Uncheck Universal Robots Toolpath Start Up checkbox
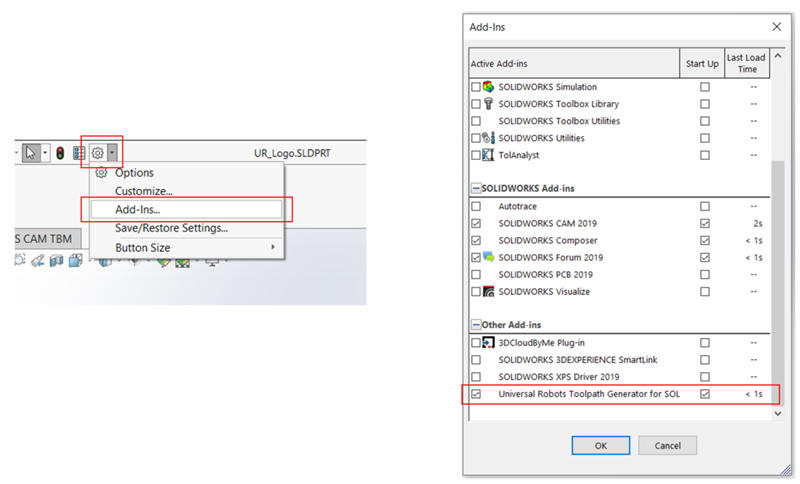The image size is (800, 484). pyautogui.click(x=705, y=394)
